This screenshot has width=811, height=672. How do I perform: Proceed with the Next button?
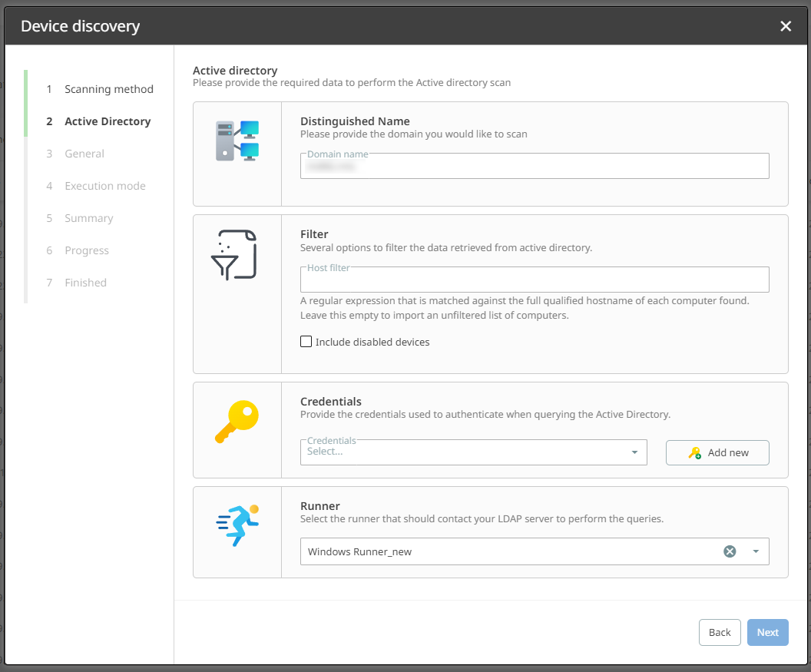767,632
